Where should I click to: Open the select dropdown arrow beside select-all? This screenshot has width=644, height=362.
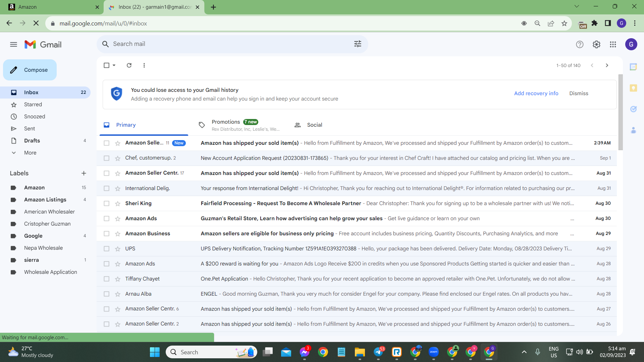pyautogui.click(x=114, y=65)
